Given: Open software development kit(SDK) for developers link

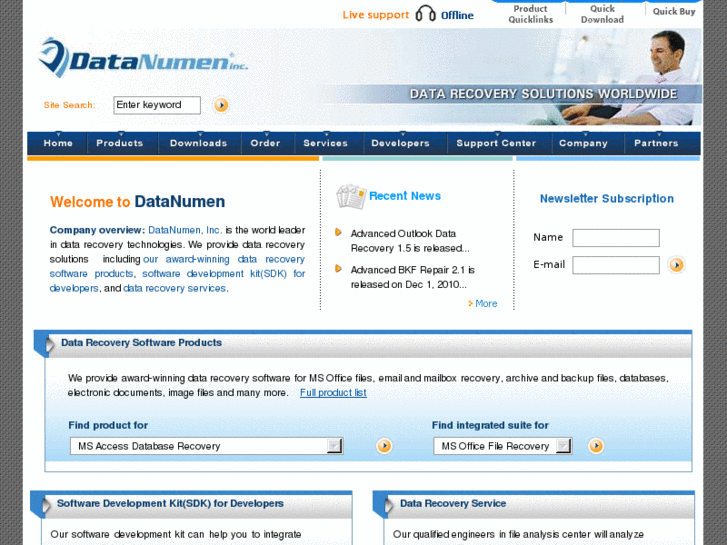Looking at the screenshot, I should pos(177,281).
